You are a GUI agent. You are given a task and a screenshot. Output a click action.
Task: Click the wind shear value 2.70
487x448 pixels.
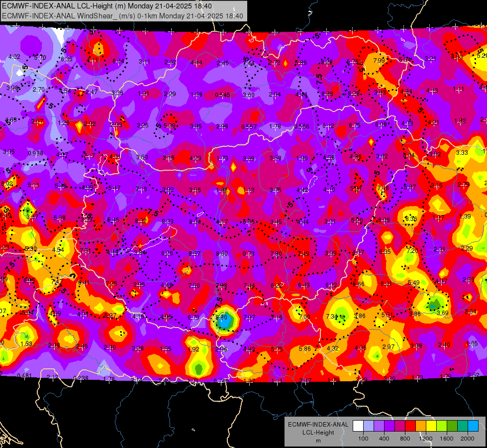click(38, 90)
